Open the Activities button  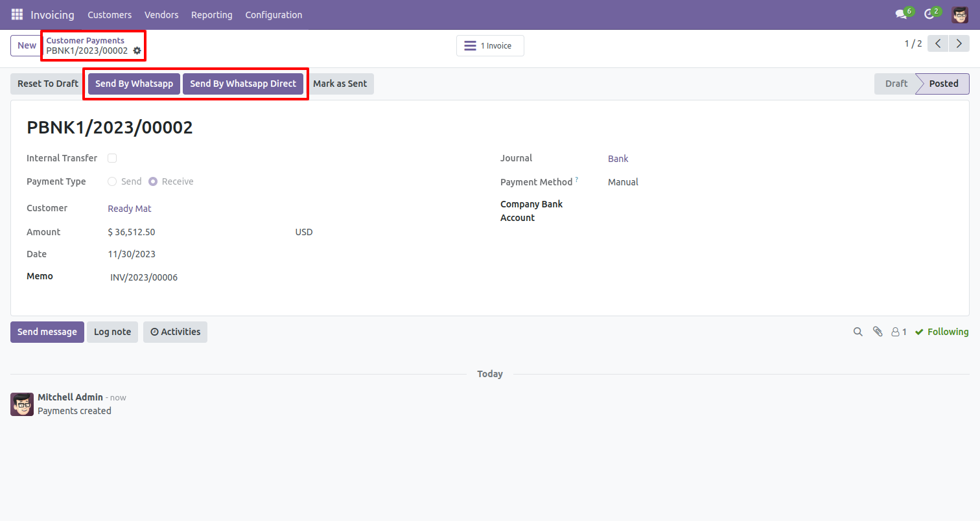pyautogui.click(x=175, y=332)
